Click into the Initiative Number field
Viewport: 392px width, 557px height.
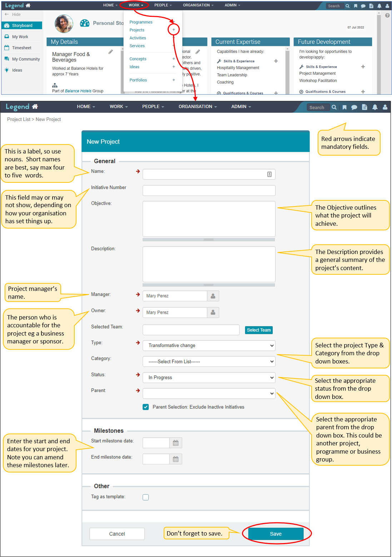[209, 190]
